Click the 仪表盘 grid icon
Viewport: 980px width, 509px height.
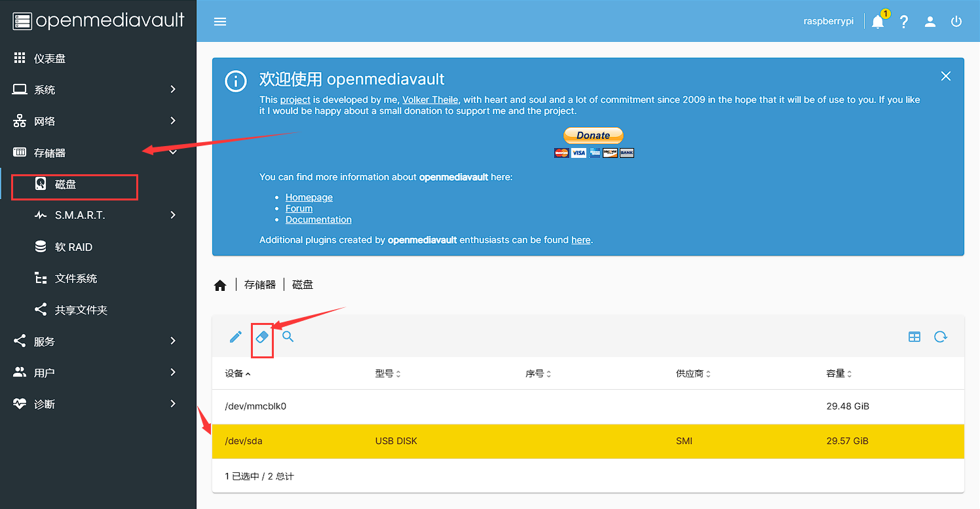tap(20, 58)
